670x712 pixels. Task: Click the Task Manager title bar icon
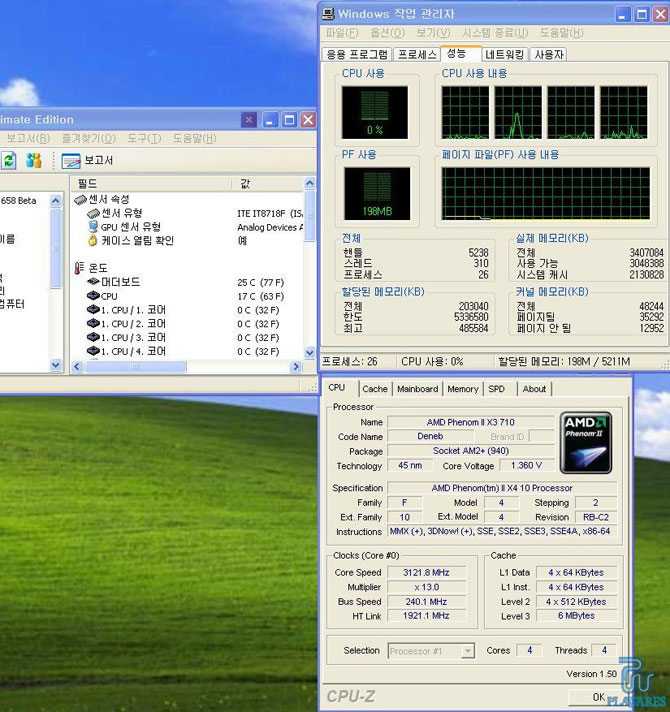coord(328,14)
